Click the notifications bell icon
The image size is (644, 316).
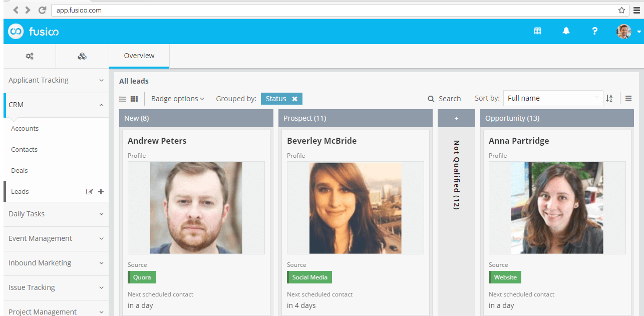[x=566, y=31]
